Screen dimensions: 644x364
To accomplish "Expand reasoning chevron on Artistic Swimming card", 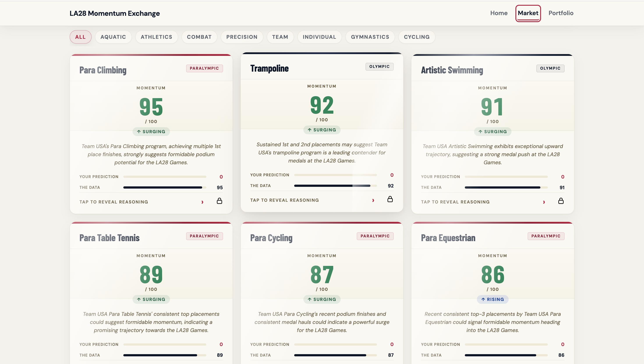I will 544,202.
